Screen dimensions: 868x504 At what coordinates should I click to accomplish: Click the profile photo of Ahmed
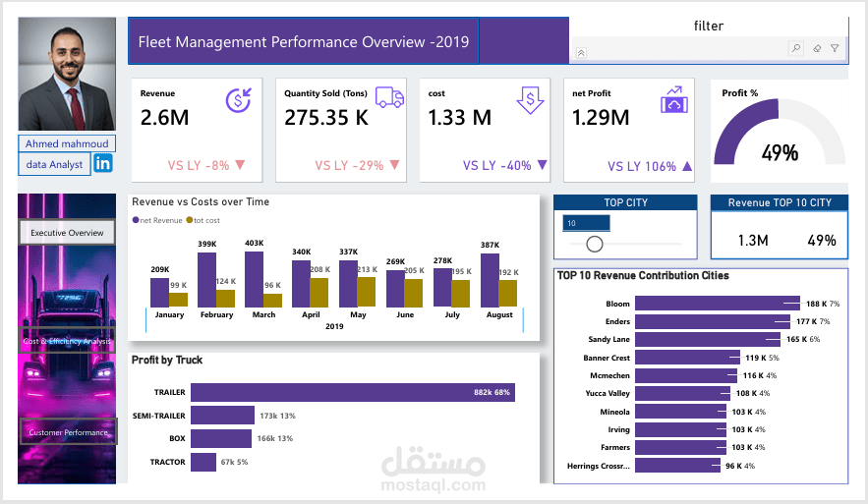pos(67,74)
